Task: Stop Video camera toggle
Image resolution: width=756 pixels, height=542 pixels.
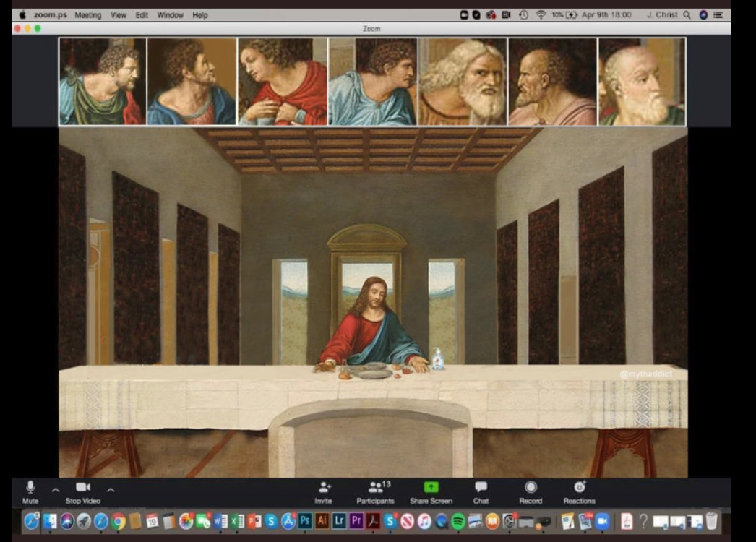Action: coord(83,488)
